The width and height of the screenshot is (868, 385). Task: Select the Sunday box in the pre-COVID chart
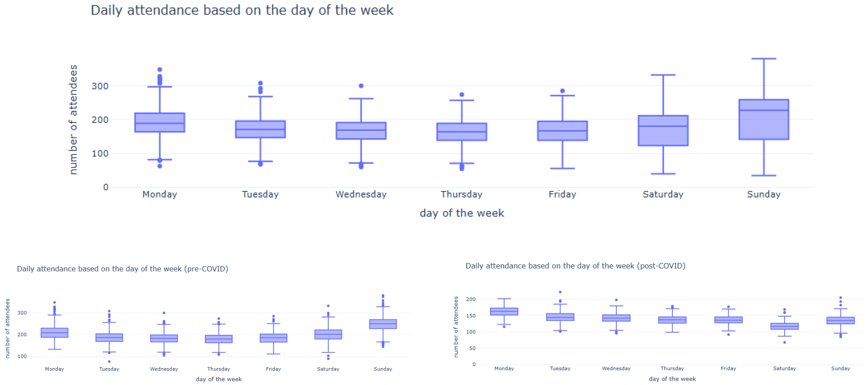tap(383, 324)
